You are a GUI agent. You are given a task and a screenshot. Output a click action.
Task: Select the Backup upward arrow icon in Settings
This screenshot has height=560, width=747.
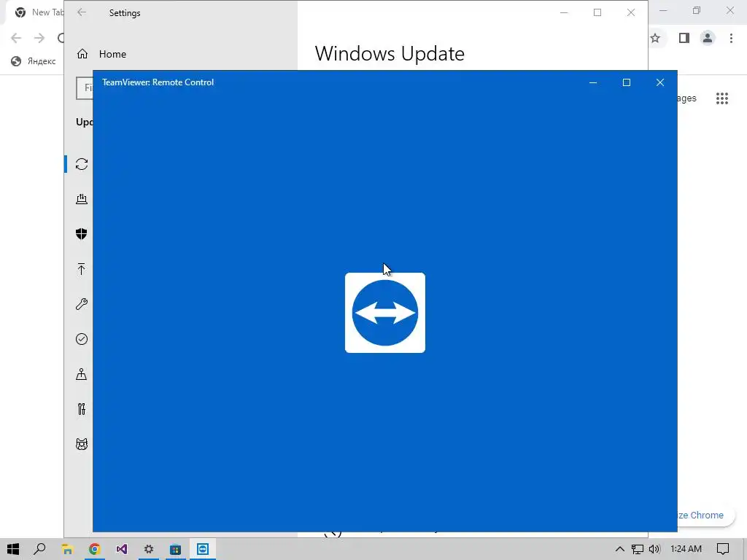[x=82, y=269]
